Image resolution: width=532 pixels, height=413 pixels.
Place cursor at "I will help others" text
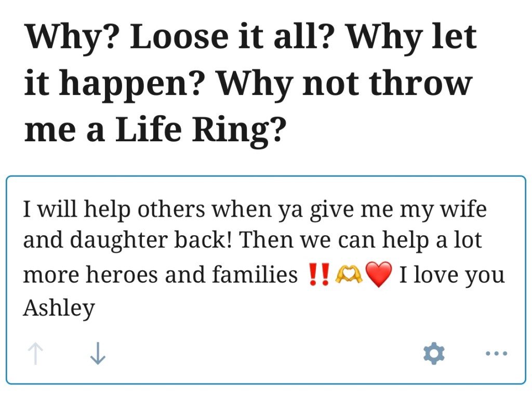pos(88,209)
